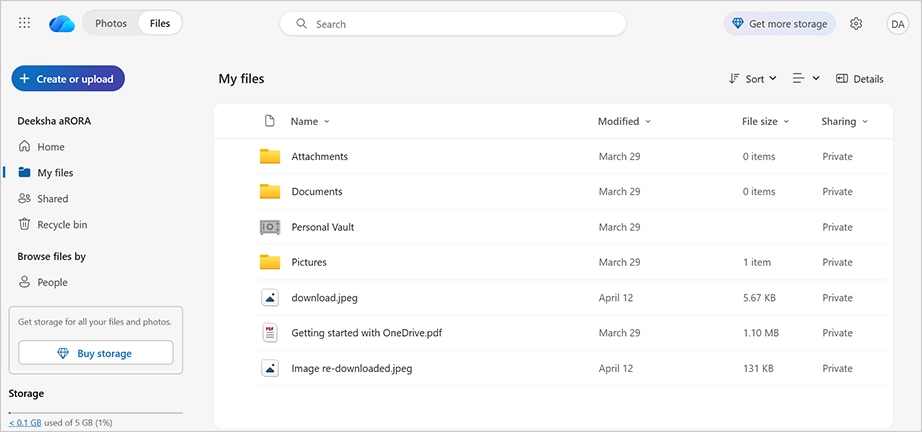922x432 pixels.
Task: Open the view layout switcher dropdown
Action: pyautogui.click(x=806, y=78)
